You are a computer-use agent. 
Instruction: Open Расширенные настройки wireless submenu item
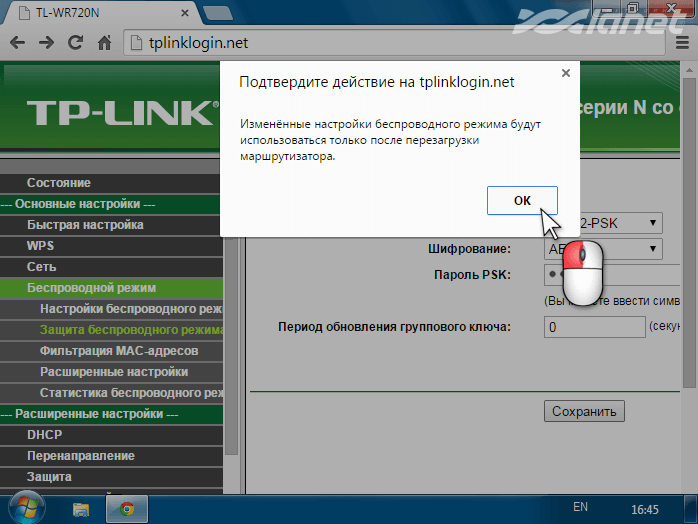tap(110, 372)
